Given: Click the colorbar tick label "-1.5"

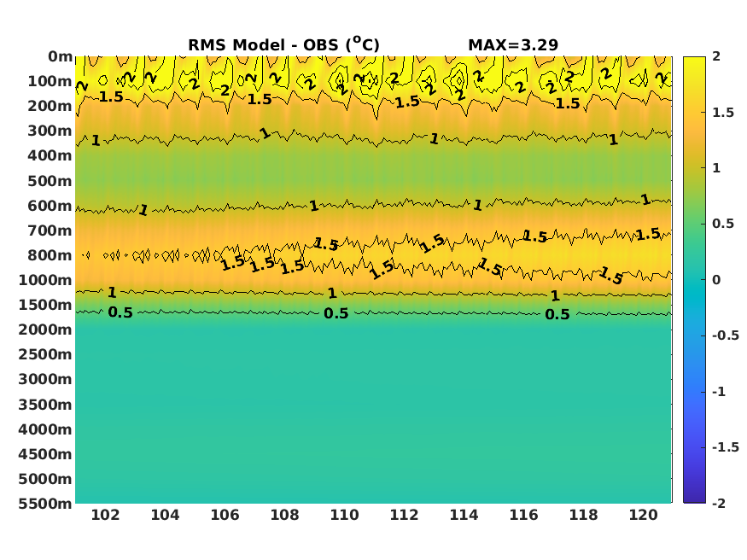Looking at the screenshot, I should tap(726, 447).
